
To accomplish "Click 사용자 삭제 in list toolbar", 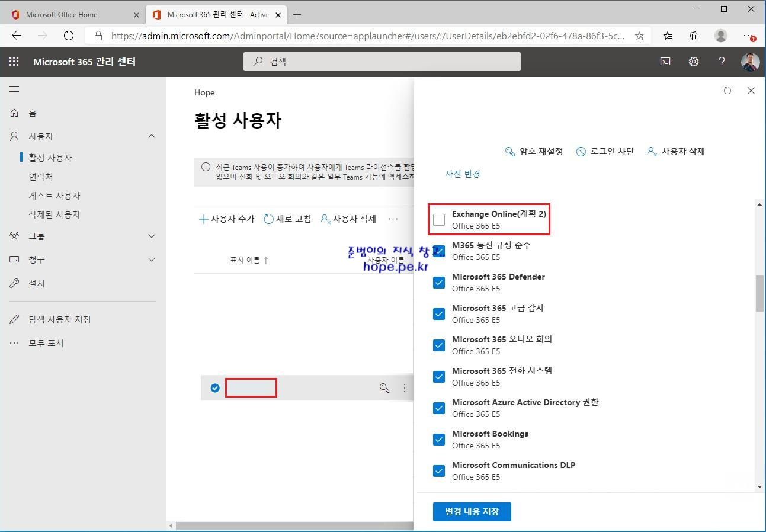I will (x=348, y=219).
